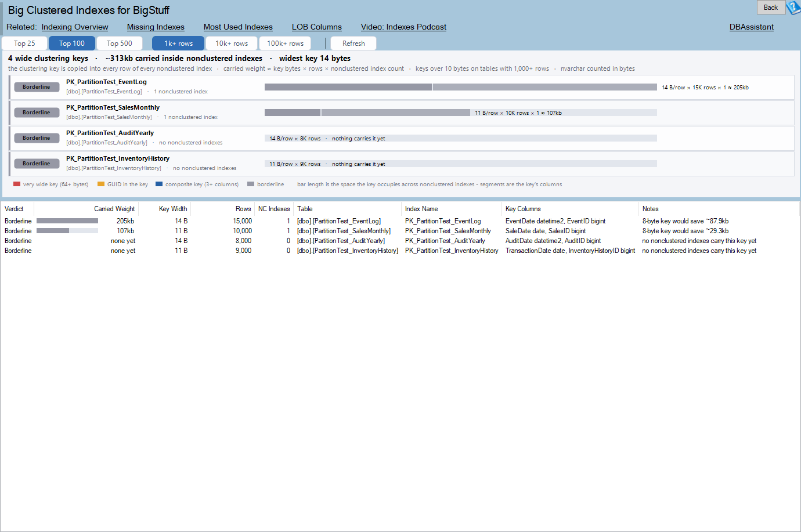
Task: Click the AuditYearly empty weight bar
Action: (x=461, y=138)
